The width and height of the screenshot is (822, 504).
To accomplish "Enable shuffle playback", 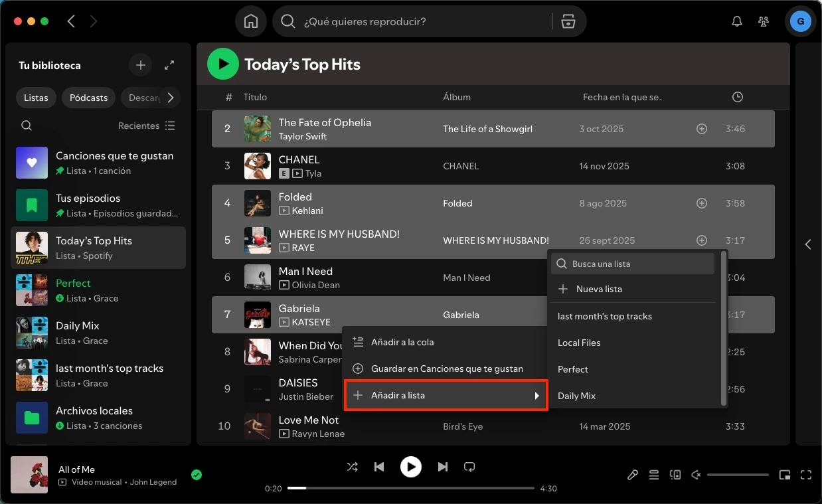I will coord(353,467).
